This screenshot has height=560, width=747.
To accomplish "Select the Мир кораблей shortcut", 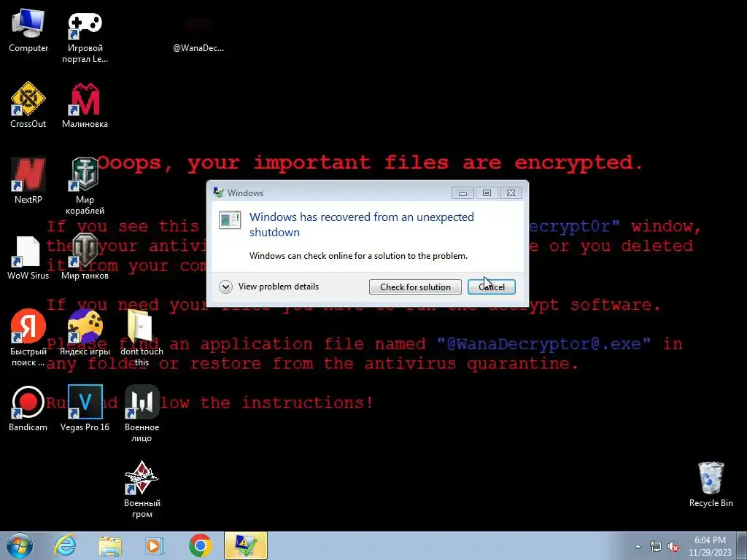I will 85,186.
